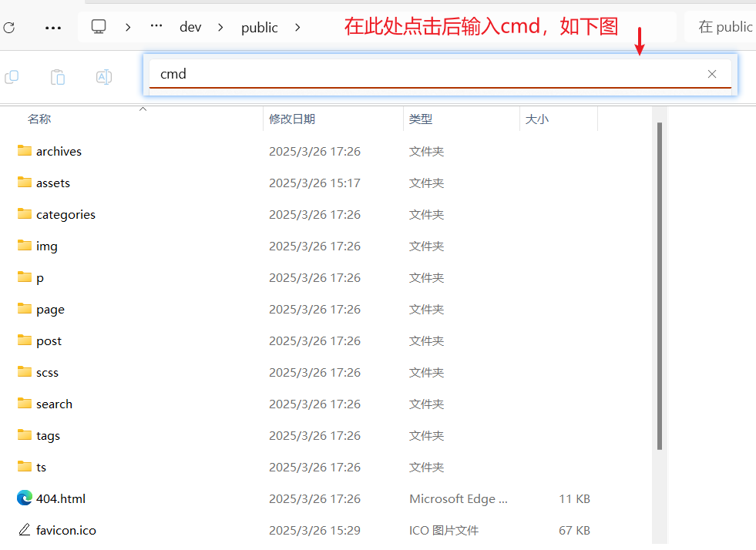This screenshot has height=550, width=756.
Task: Sort files by the 修改日期 column header
Action: (x=292, y=119)
